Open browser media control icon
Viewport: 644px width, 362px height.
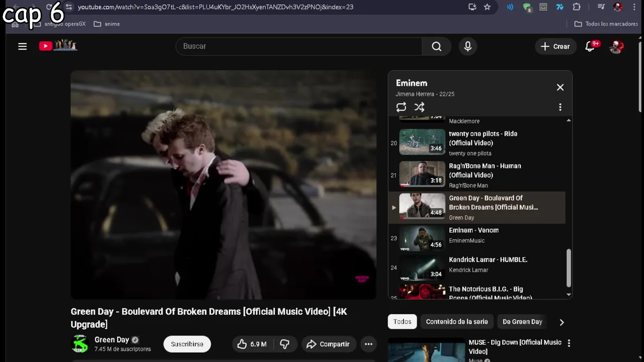pos(601,7)
